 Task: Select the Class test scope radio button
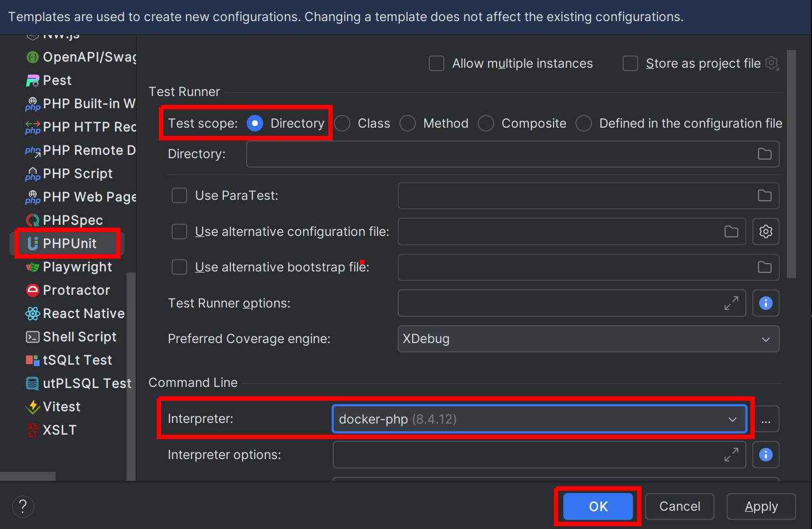coord(343,123)
